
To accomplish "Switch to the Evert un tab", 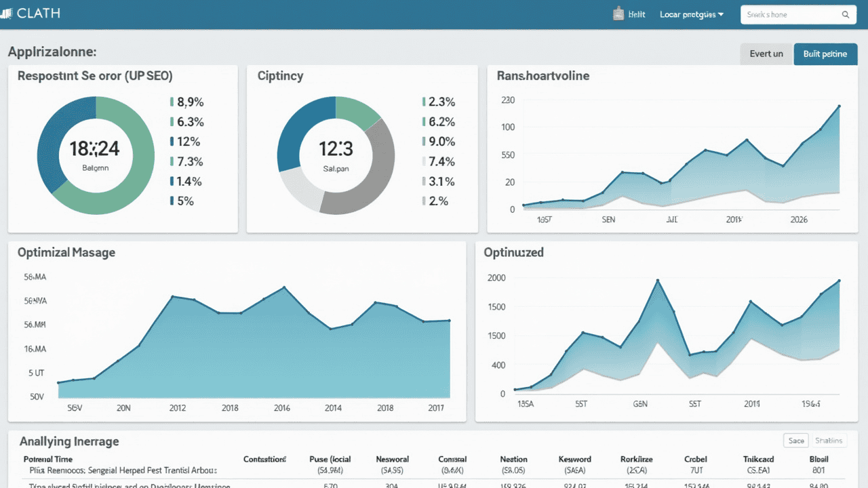I will coord(766,54).
